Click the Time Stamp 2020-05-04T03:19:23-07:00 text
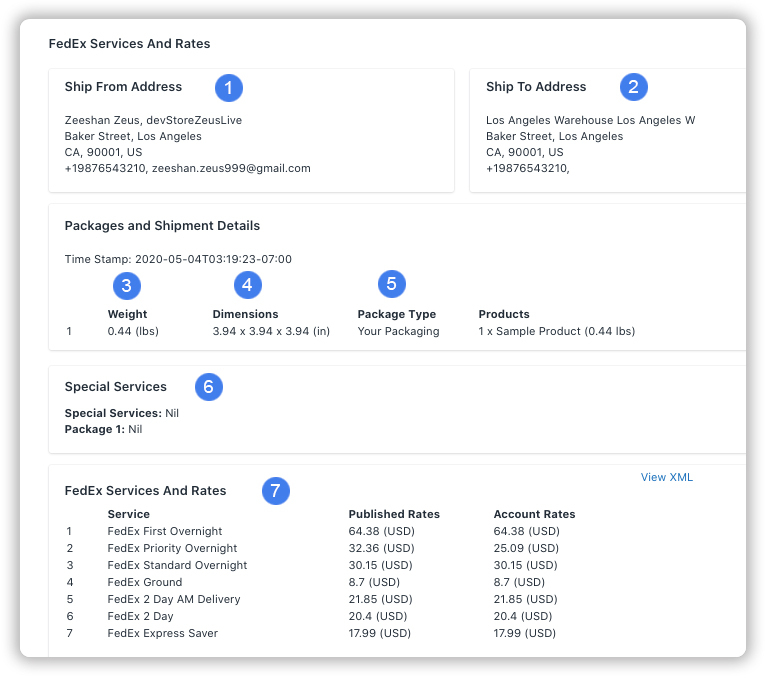This screenshot has height=678, width=765. [x=178, y=259]
